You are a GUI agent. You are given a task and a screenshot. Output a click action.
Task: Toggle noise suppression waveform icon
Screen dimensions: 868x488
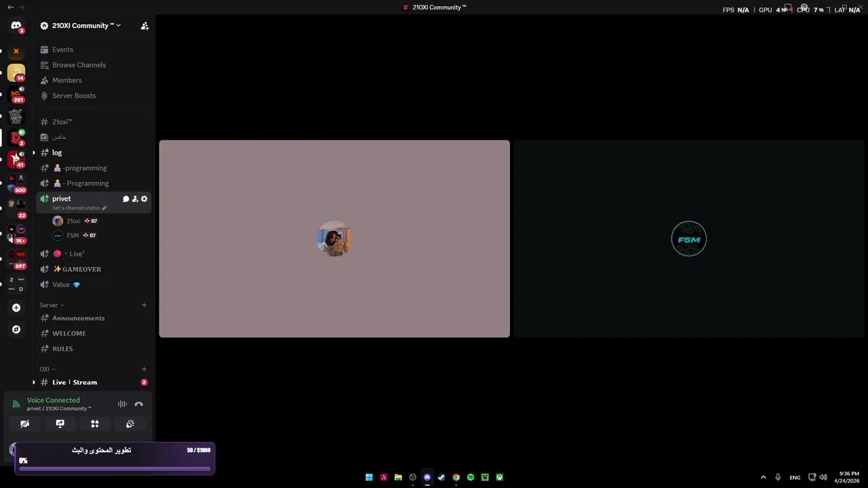pos(122,404)
